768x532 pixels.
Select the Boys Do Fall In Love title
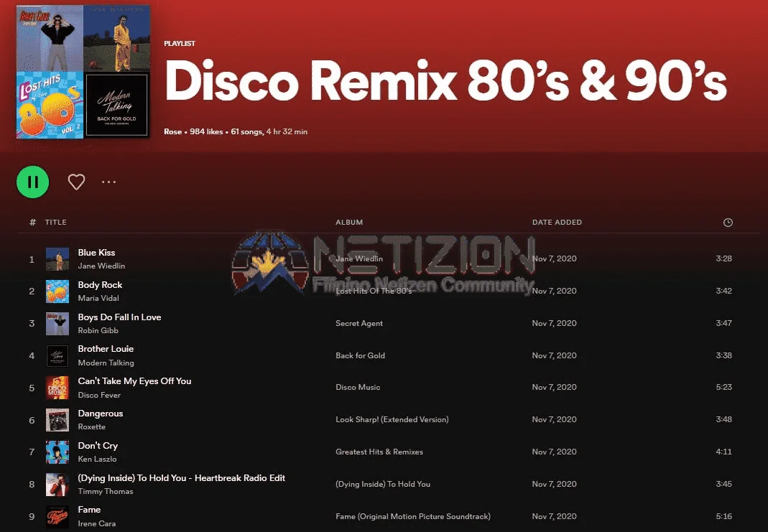[x=119, y=317]
